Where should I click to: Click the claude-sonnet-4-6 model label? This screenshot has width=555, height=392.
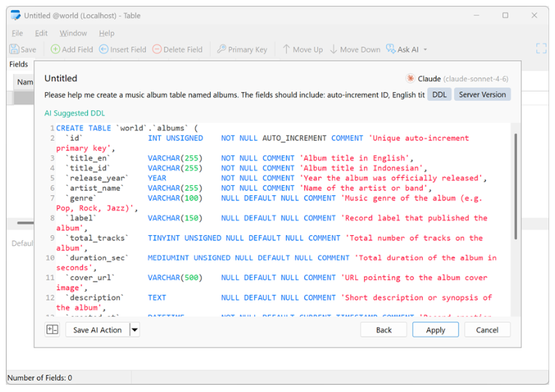[476, 78]
